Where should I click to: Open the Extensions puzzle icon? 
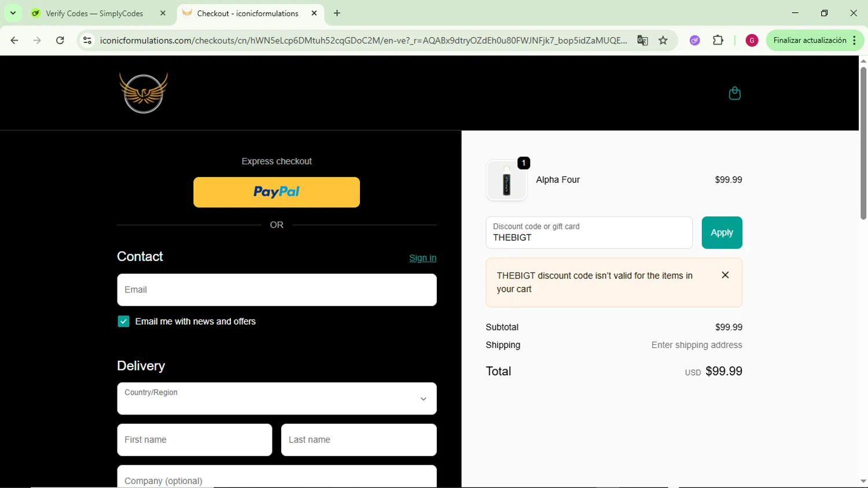(718, 41)
